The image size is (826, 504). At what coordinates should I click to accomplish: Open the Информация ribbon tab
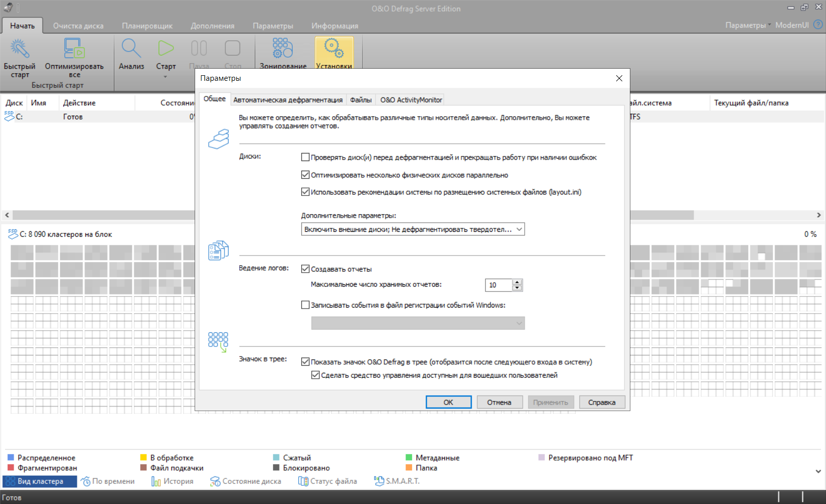point(335,26)
